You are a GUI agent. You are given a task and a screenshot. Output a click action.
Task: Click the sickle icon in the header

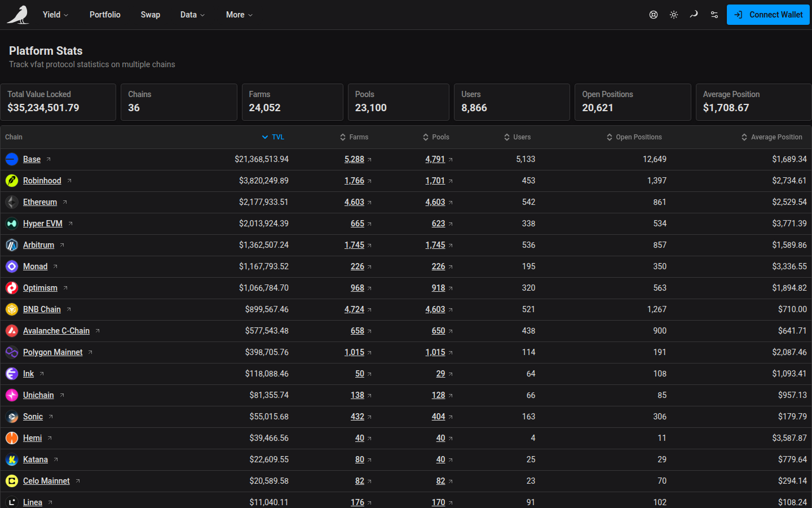point(694,15)
